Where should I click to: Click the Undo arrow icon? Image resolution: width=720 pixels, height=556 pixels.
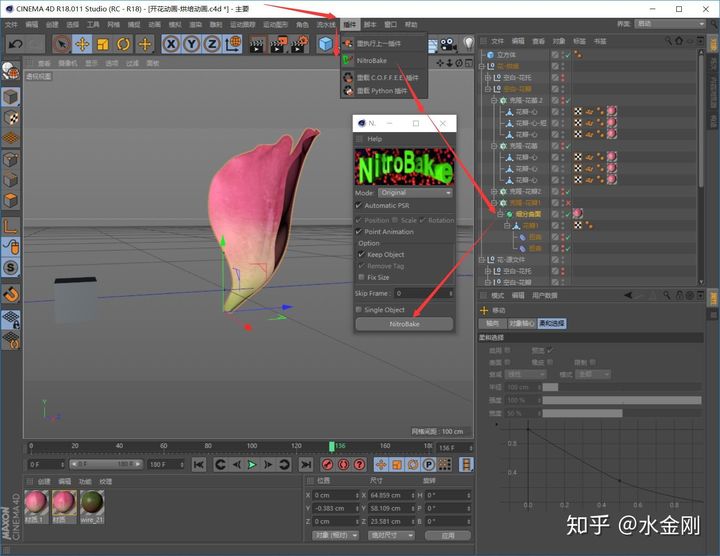(16, 44)
